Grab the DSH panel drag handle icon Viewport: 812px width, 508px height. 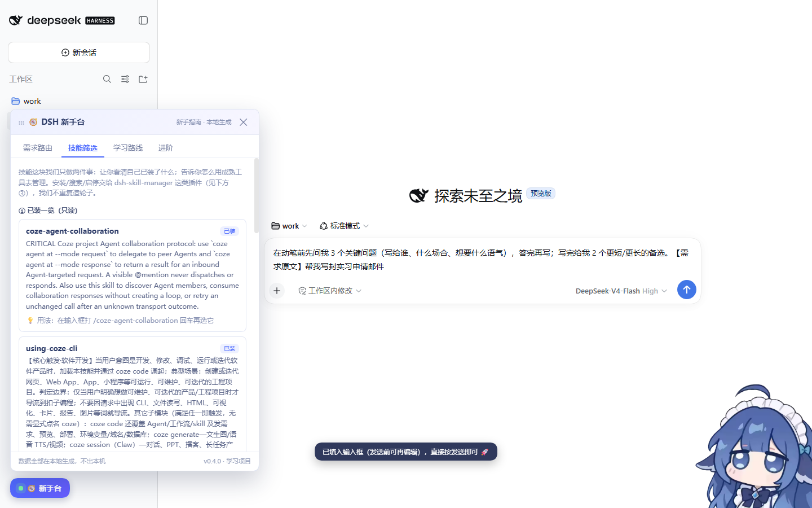(21, 122)
